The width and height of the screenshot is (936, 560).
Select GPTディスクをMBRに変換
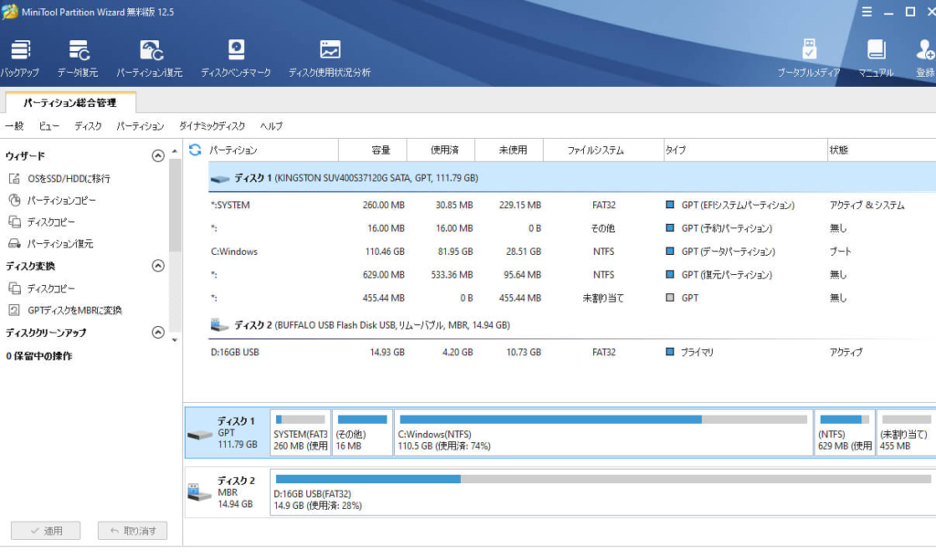(x=65, y=310)
